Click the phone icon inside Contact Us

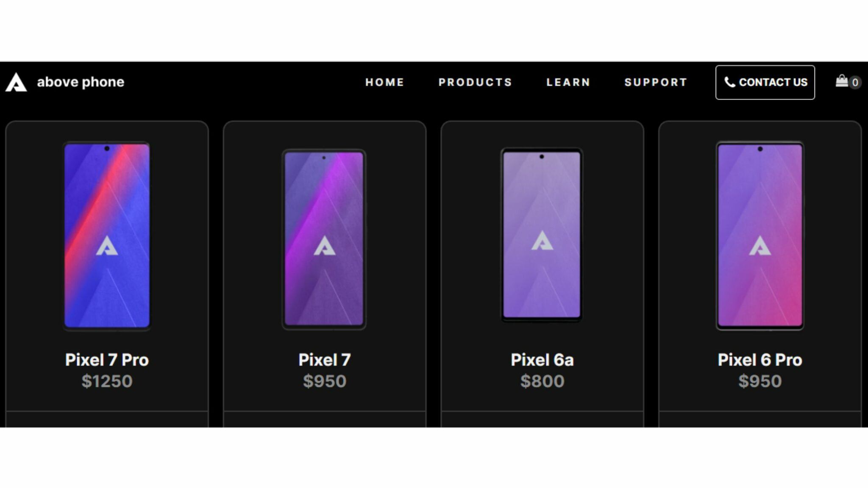730,83
